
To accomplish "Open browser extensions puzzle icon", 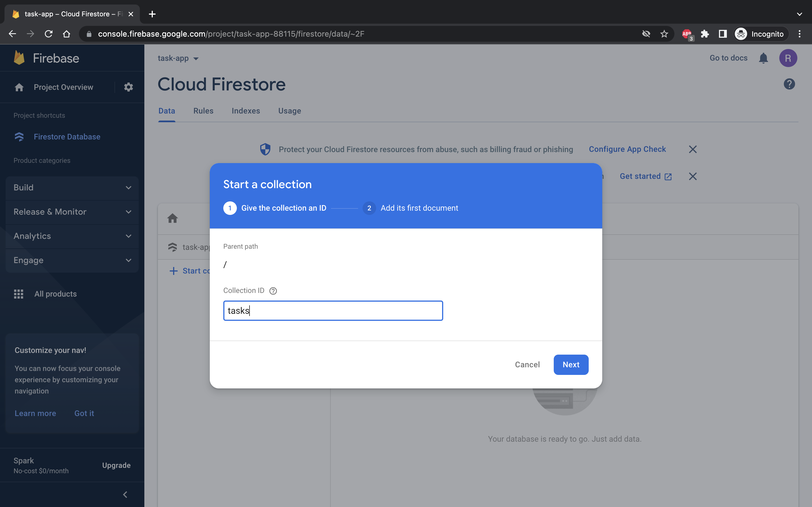I will pos(705,34).
